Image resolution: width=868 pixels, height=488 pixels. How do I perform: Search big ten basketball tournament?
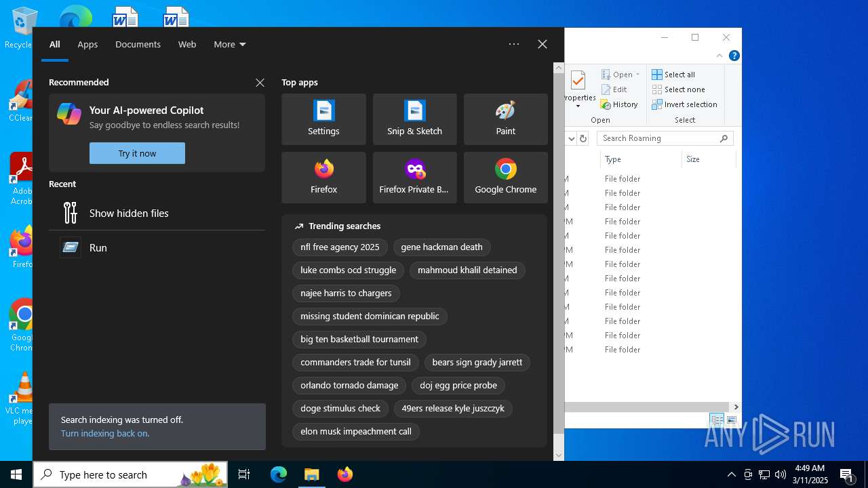pyautogui.click(x=359, y=339)
